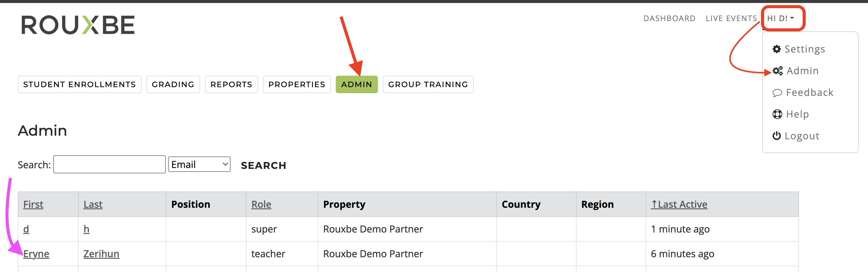
Task: Open Live Events in top navigation
Action: 731,18
